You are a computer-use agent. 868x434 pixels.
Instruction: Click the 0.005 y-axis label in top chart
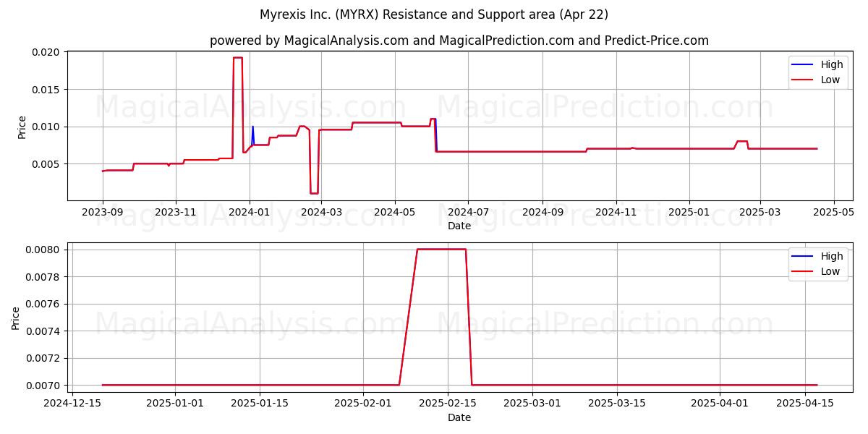[45, 164]
